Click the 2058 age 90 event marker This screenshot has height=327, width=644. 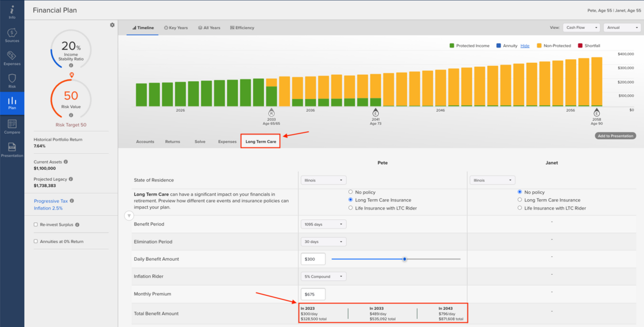596,113
